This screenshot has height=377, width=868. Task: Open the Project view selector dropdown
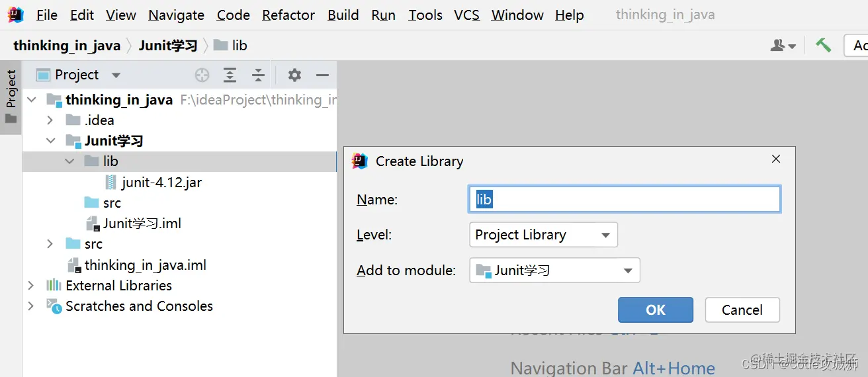[x=79, y=75]
